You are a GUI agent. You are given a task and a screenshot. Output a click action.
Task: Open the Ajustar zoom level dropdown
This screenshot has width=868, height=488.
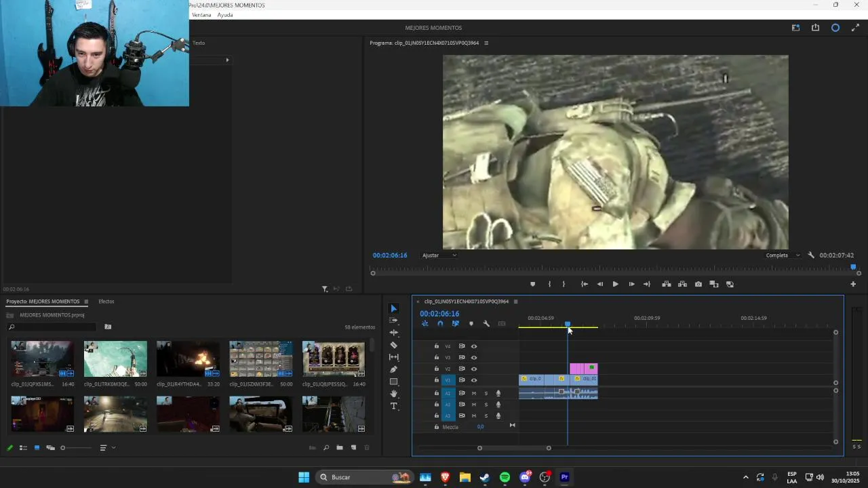click(439, 256)
